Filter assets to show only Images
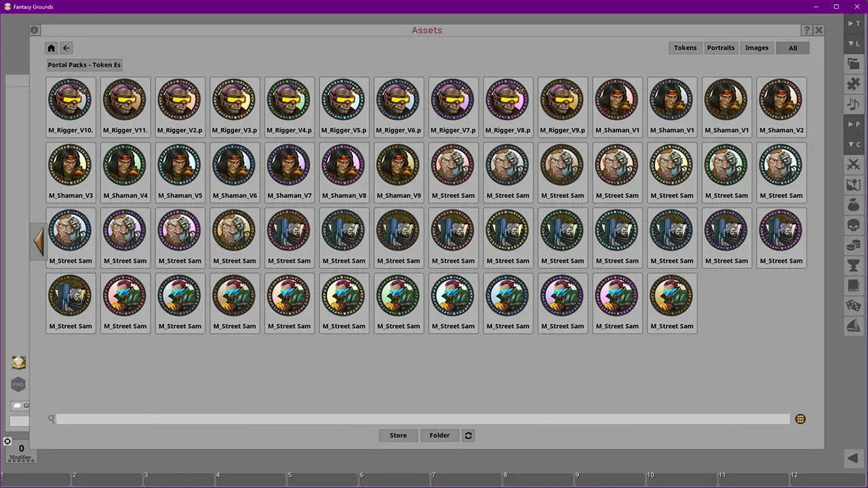The height and width of the screenshot is (488, 868). point(757,47)
